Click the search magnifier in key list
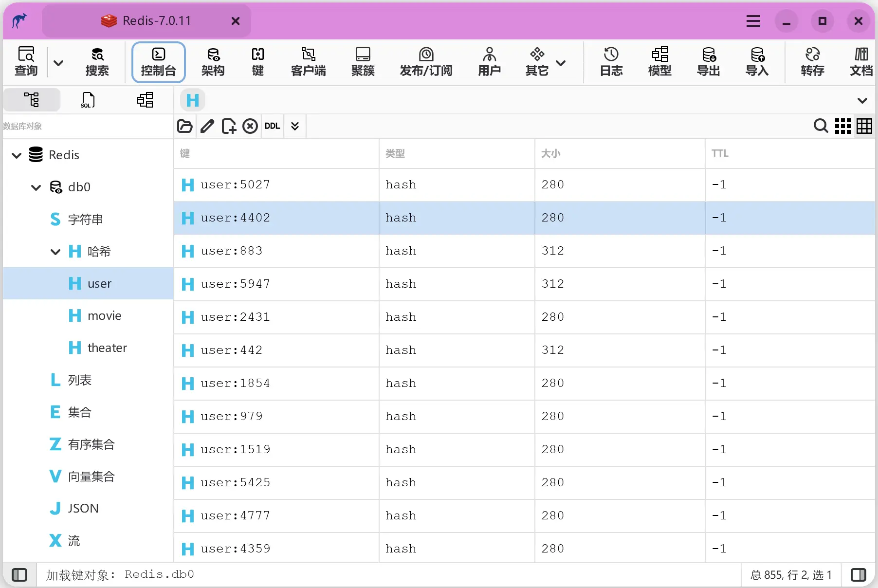This screenshot has width=878, height=588. pyautogui.click(x=821, y=126)
